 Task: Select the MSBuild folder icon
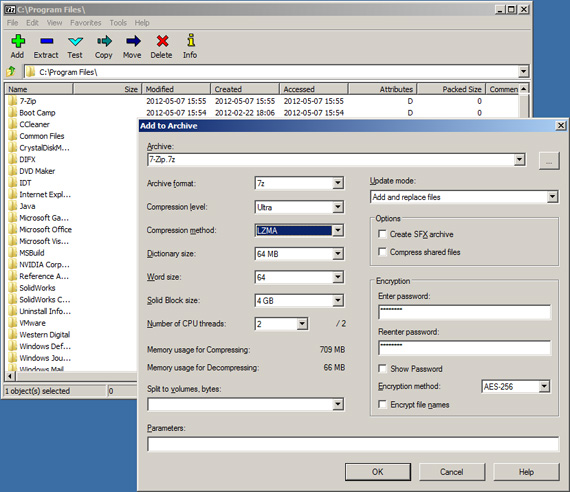(12, 252)
